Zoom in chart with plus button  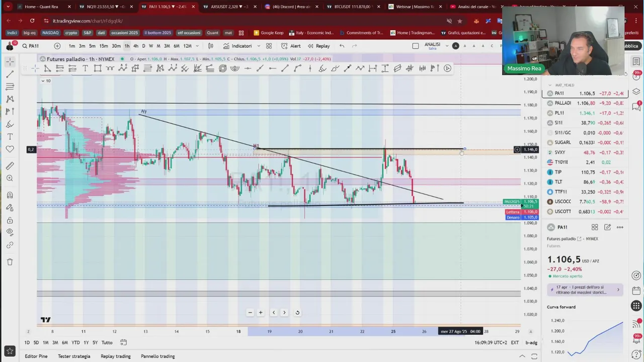261,312
